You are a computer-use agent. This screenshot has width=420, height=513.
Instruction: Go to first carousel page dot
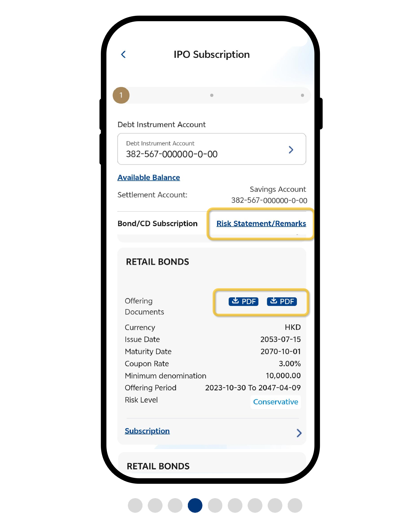coord(135,505)
